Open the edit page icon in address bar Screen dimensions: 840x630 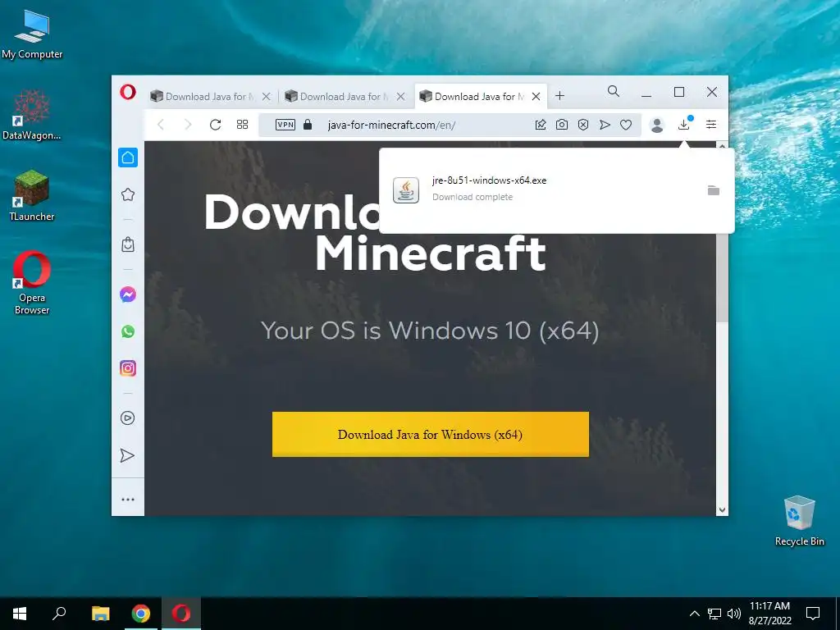click(541, 125)
